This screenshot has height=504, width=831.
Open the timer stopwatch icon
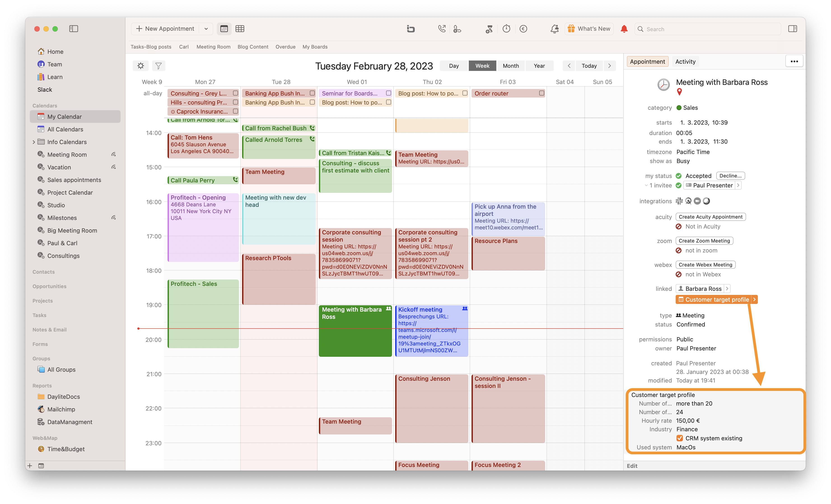[x=506, y=29]
